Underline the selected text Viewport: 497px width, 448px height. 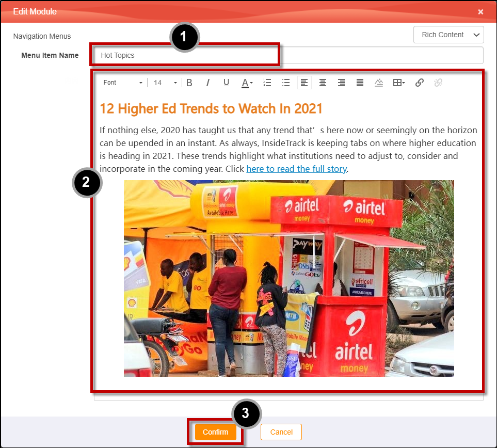click(227, 83)
